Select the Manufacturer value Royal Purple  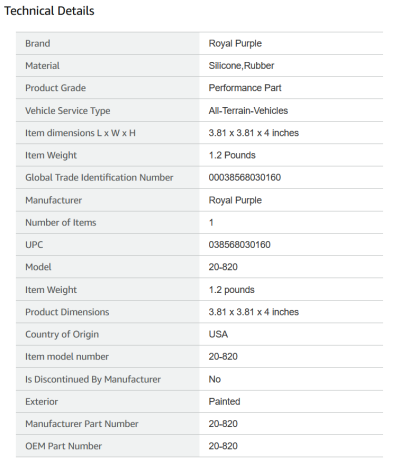pyautogui.click(x=235, y=200)
